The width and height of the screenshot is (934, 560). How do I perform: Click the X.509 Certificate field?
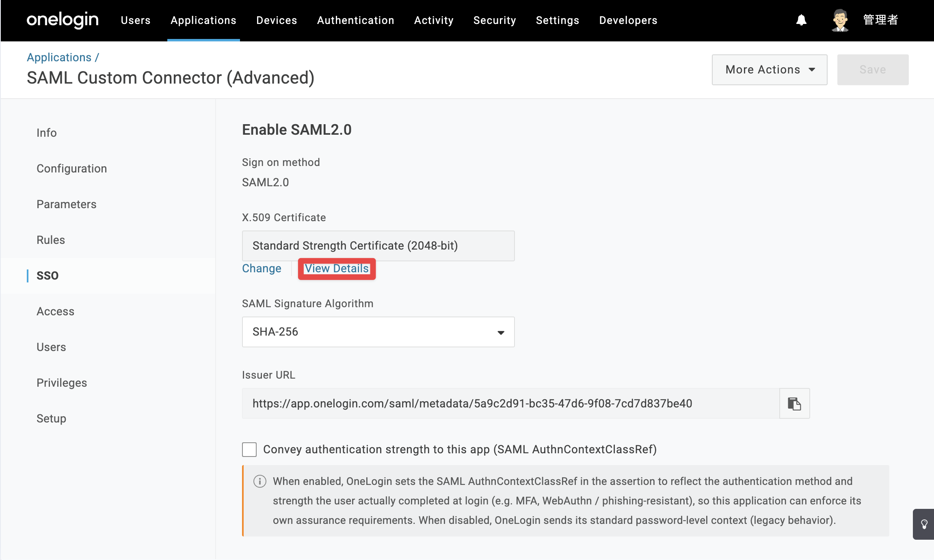point(378,246)
